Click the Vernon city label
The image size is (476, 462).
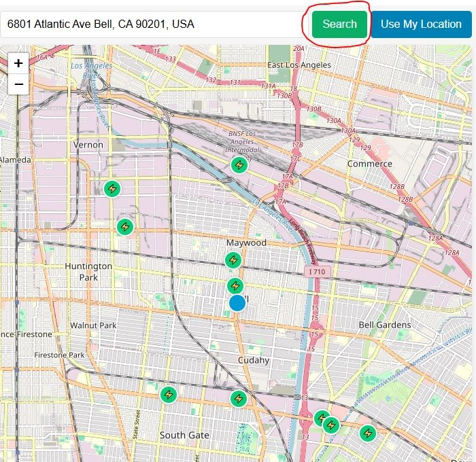tap(88, 145)
